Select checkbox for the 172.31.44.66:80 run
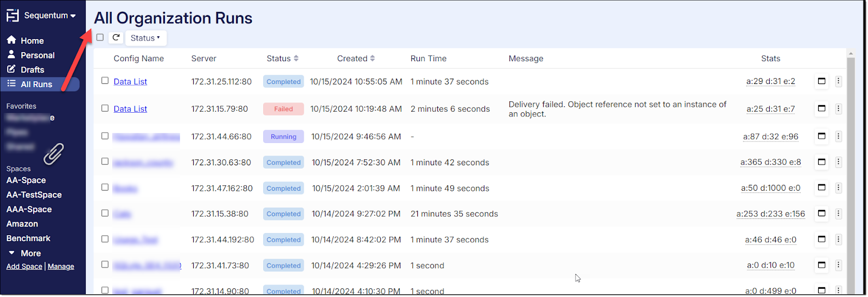 coord(105,136)
